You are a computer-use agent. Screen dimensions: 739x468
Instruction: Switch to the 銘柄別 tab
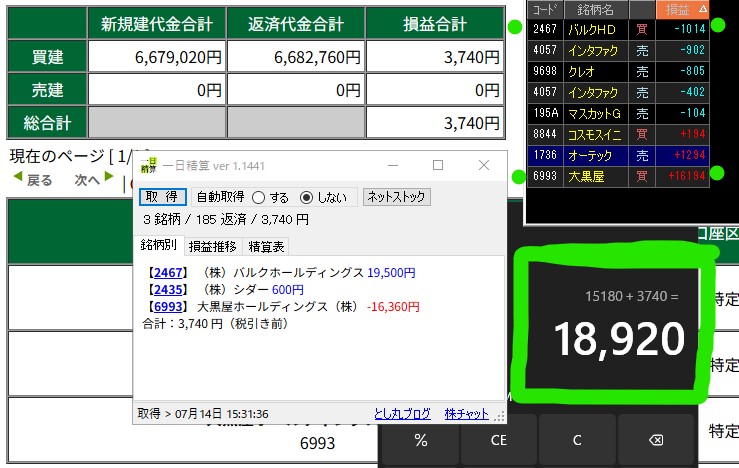pyautogui.click(x=159, y=245)
